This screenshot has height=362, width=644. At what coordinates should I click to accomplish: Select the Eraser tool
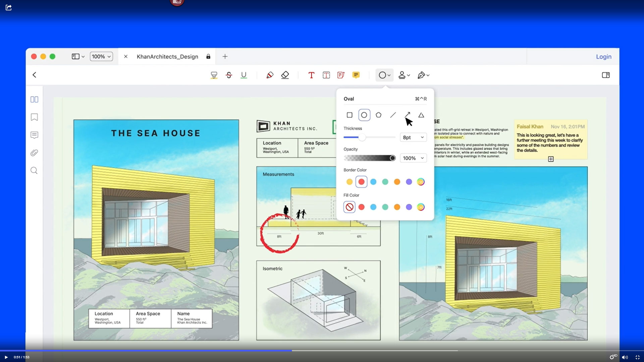tap(285, 75)
